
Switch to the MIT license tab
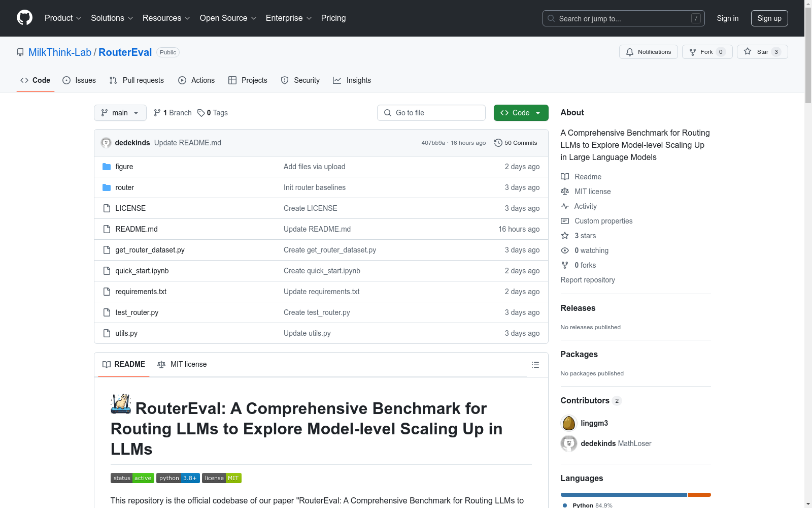(x=182, y=364)
